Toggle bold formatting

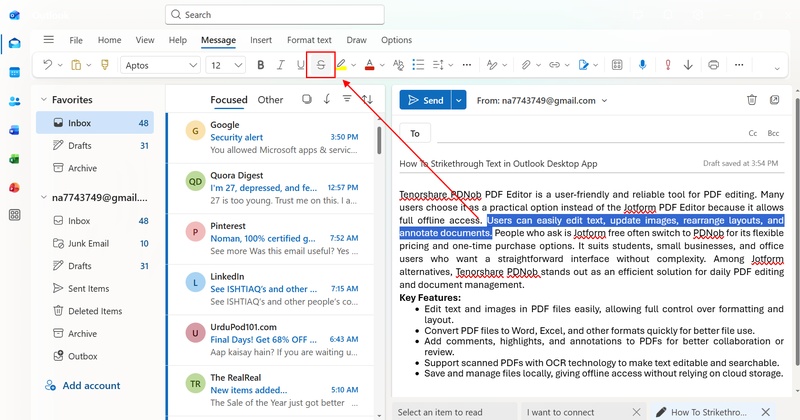(261, 65)
